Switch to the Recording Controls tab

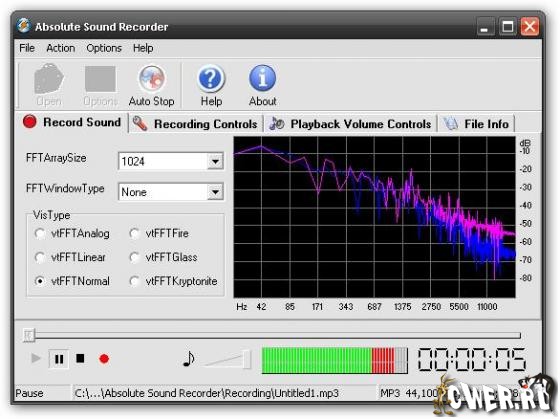pyautogui.click(x=195, y=124)
